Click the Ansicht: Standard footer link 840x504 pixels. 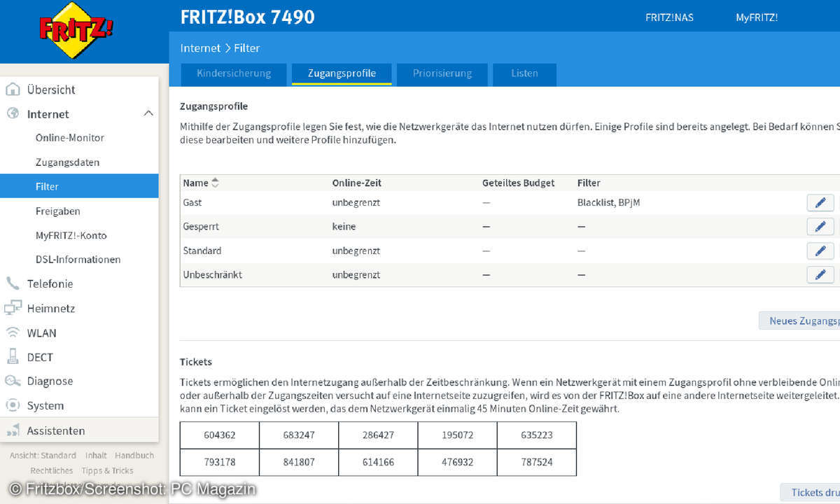coord(43,455)
